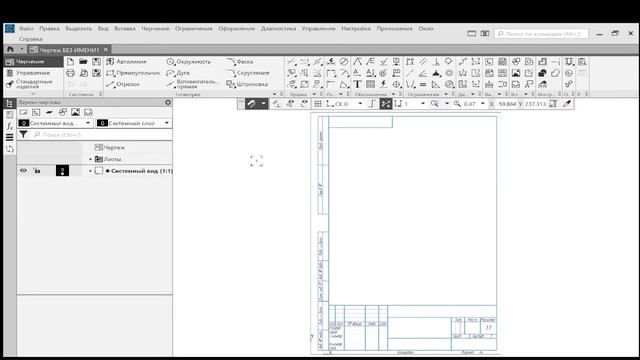
Task: Expand the Ограничения toolbar group arrow
Action: (446, 94)
